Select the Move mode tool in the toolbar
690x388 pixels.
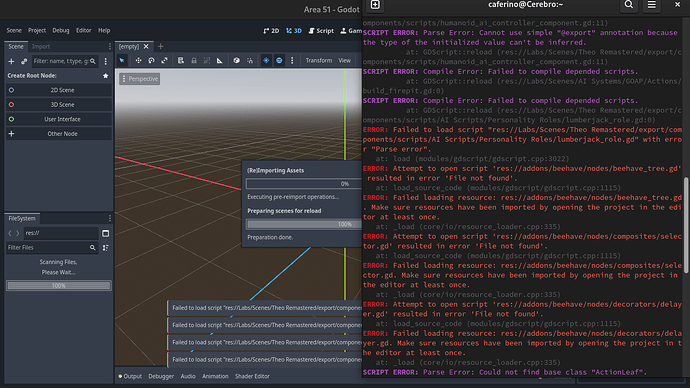(x=138, y=60)
